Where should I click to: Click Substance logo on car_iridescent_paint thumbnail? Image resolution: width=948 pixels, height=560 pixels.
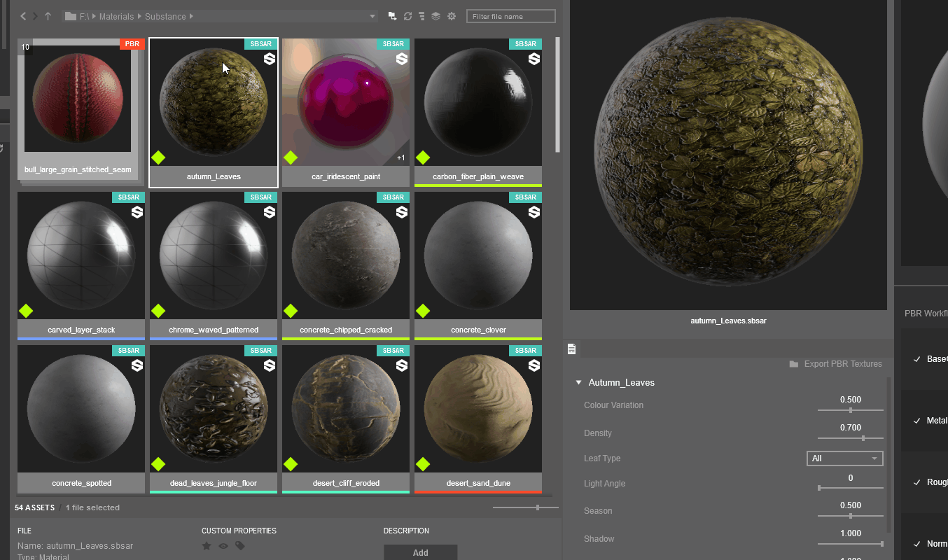pos(402,59)
